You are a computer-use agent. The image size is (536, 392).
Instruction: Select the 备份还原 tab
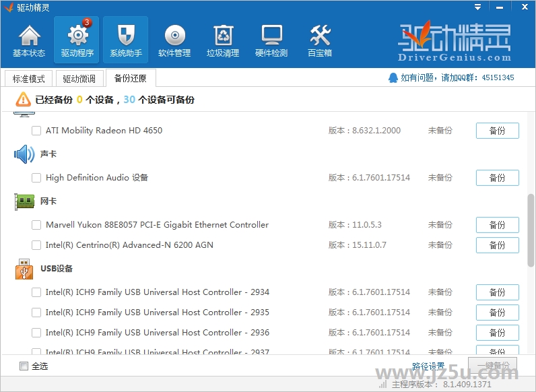tap(130, 78)
